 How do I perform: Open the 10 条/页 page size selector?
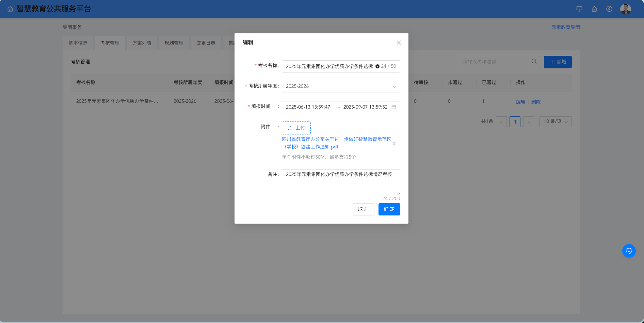pyautogui.click(x=555, y=122)
